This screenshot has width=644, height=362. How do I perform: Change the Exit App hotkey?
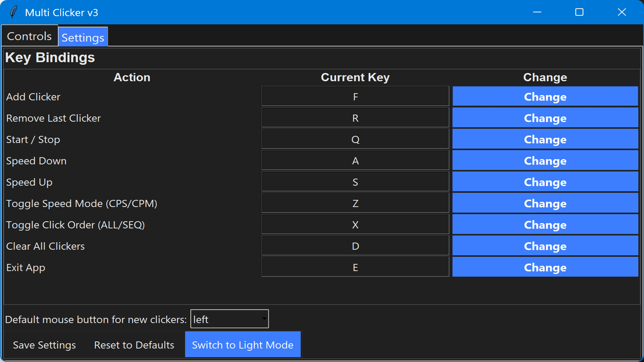tap(544, 267)
